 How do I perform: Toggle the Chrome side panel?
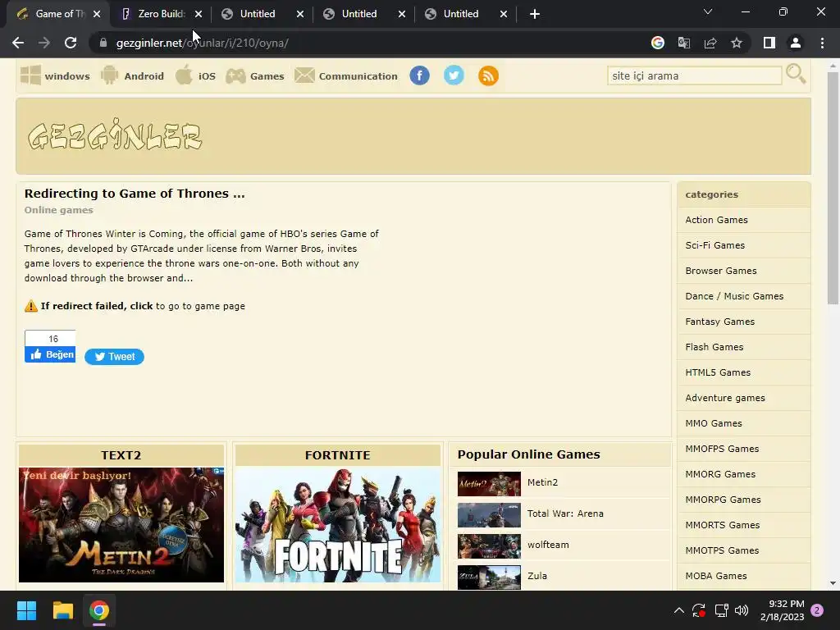[769, 43]
